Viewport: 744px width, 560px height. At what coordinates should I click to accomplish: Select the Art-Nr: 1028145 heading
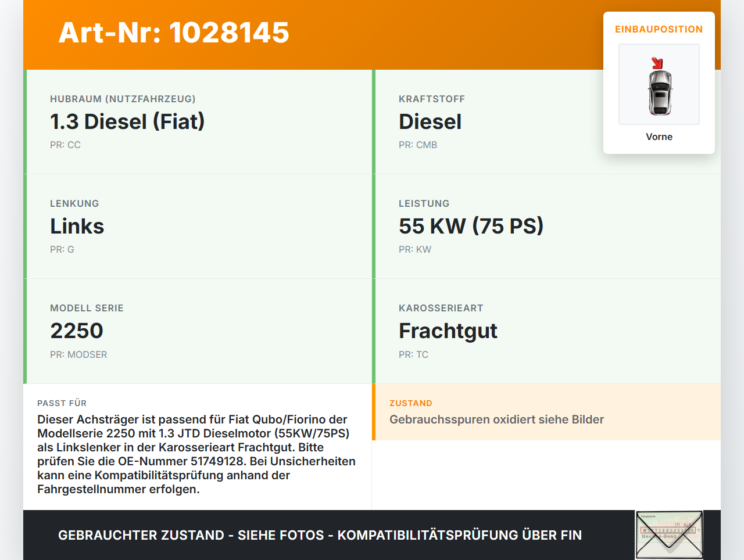[174, 33]
